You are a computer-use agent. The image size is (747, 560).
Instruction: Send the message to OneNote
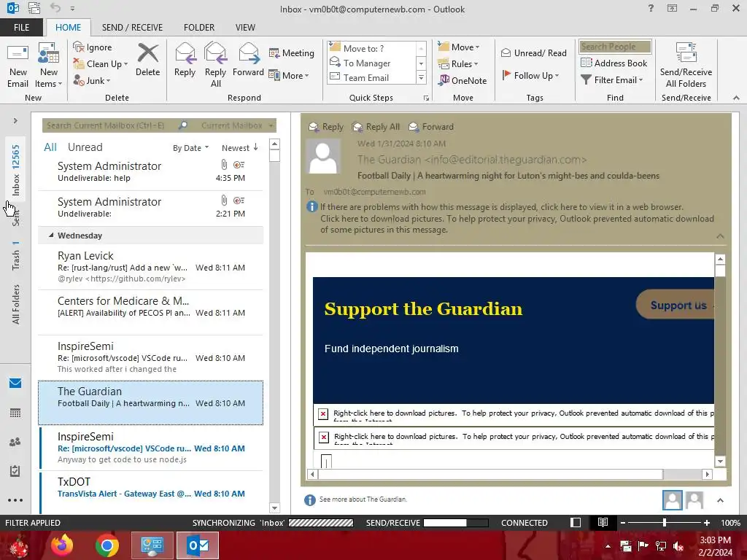462,80
